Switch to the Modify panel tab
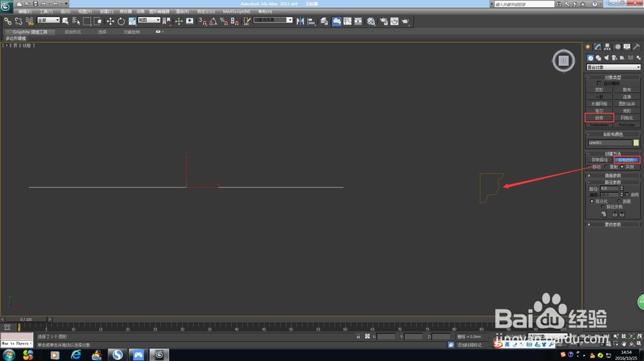Image resolution: width=644 pixels, height=361 pixels. pyautogui.click(x=598, y=47)
